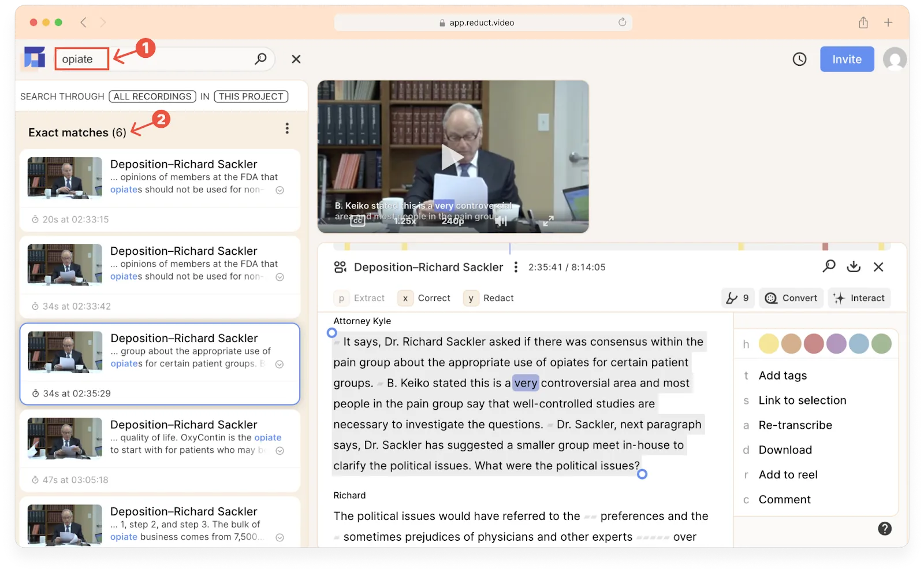Click the Extract button
The width and height of the screenshot is (924, 572).
click(359, 298)
